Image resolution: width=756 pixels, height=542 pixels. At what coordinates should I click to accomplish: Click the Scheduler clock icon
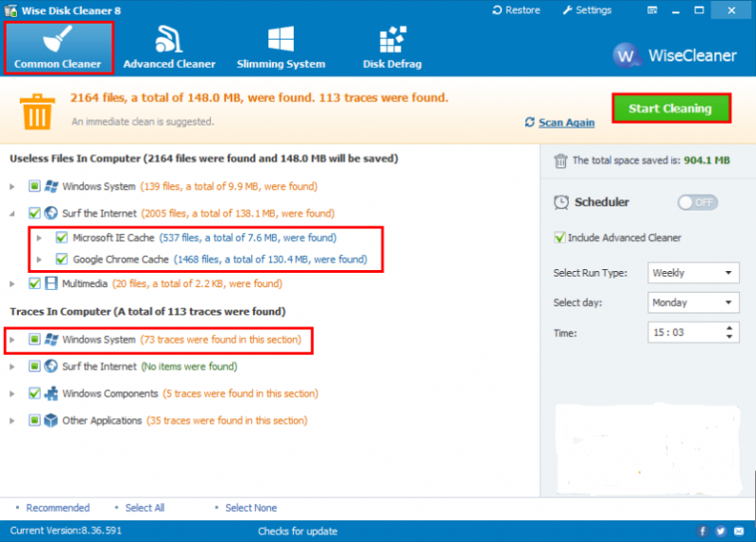point(561,202)
